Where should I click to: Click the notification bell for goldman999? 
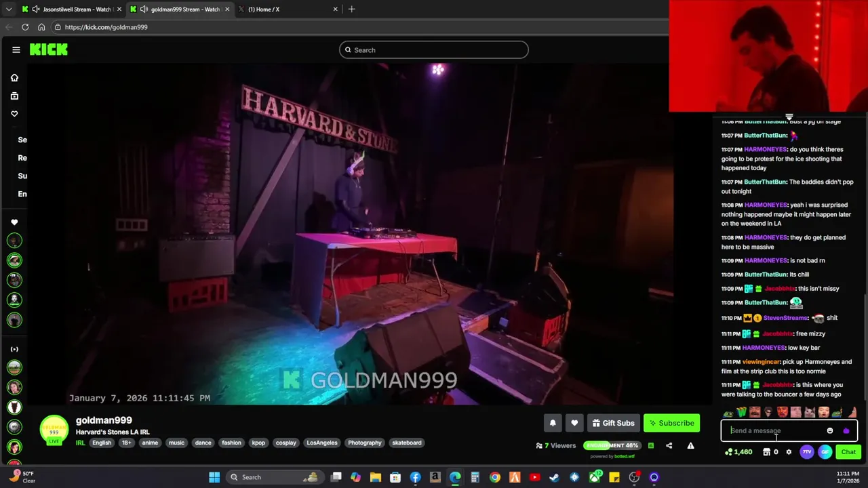pos(553,423)
